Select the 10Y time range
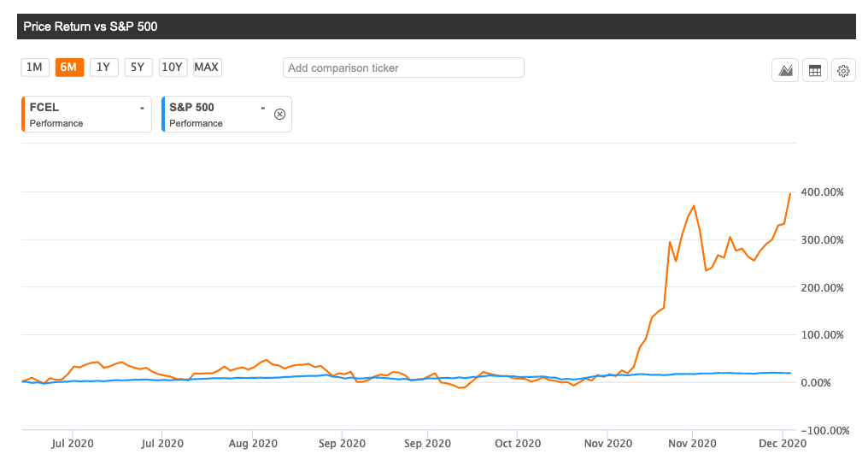This screenshot has width=868, height=466. pos(173,68)
